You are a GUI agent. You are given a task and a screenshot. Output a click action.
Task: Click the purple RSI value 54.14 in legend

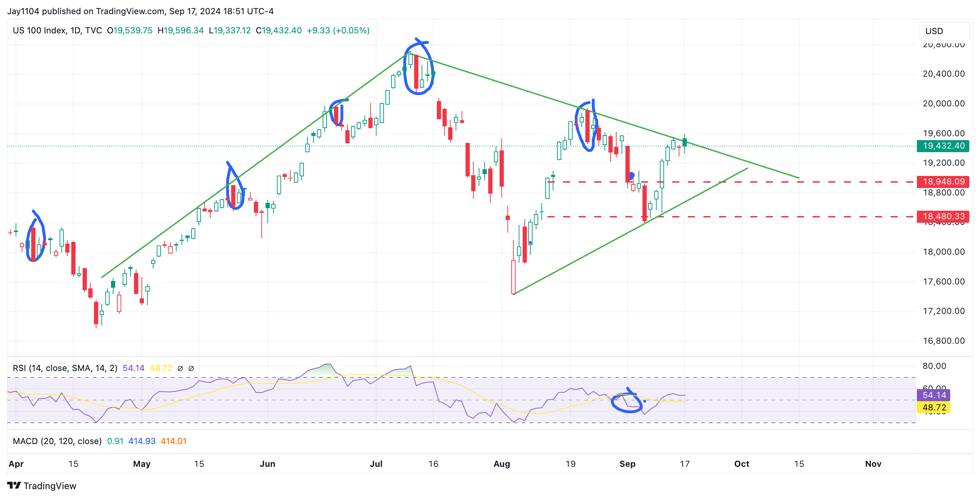point(134,368)
